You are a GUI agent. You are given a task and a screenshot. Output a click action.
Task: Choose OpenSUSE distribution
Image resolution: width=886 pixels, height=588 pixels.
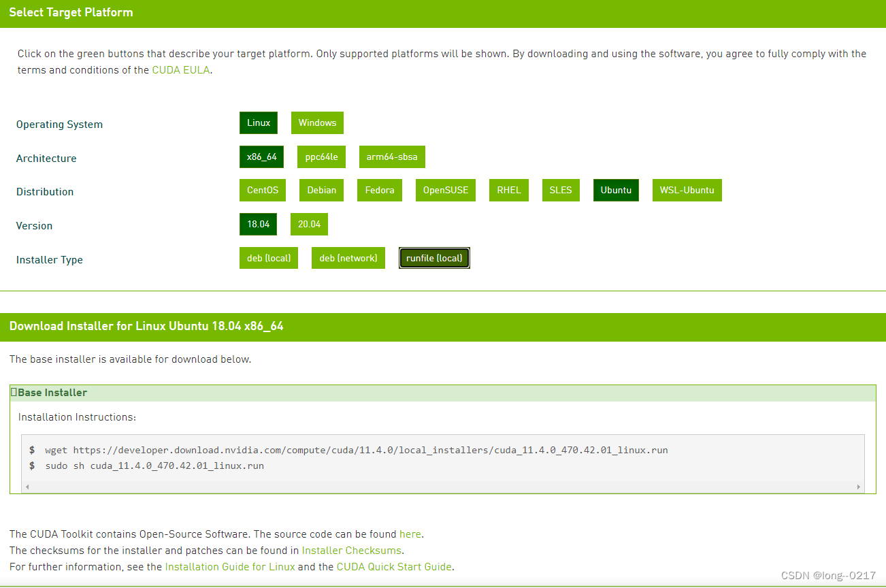click(445, 190)
